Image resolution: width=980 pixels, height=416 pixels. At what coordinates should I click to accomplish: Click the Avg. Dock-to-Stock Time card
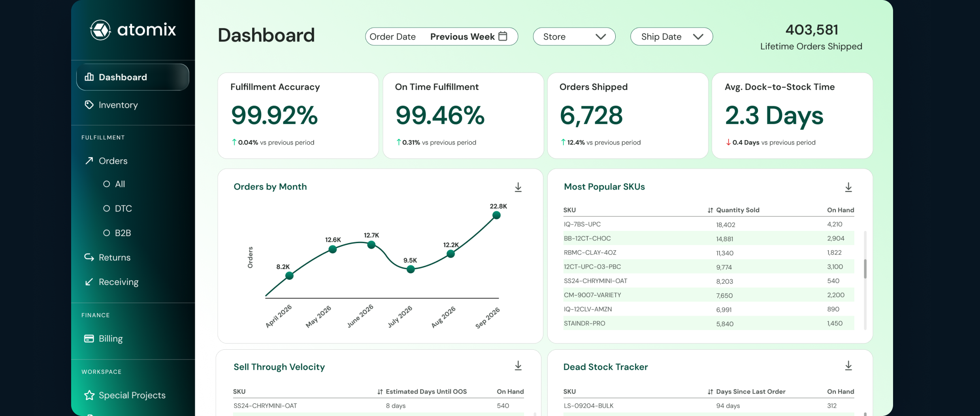[x=792, y=116]
